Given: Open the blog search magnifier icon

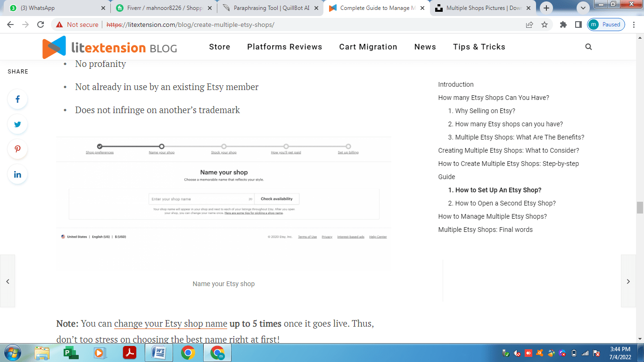Looking at the screenshot, I should pos(588,47).
